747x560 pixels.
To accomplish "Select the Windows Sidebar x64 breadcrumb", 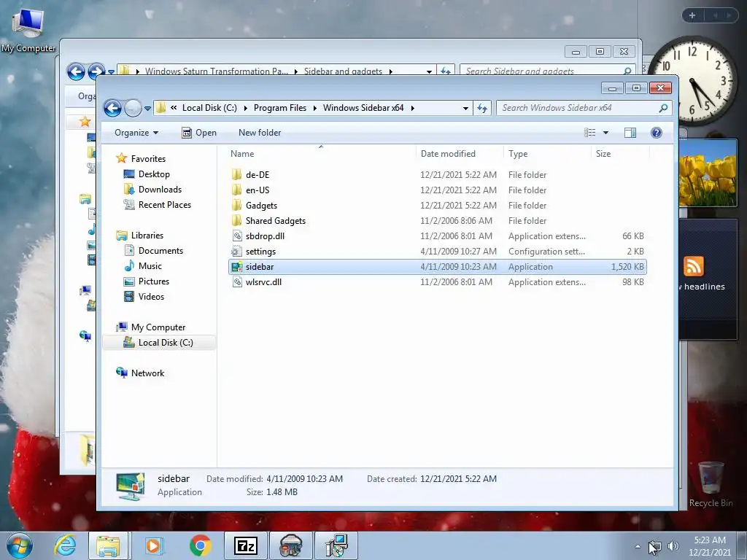I will point(363,108).
